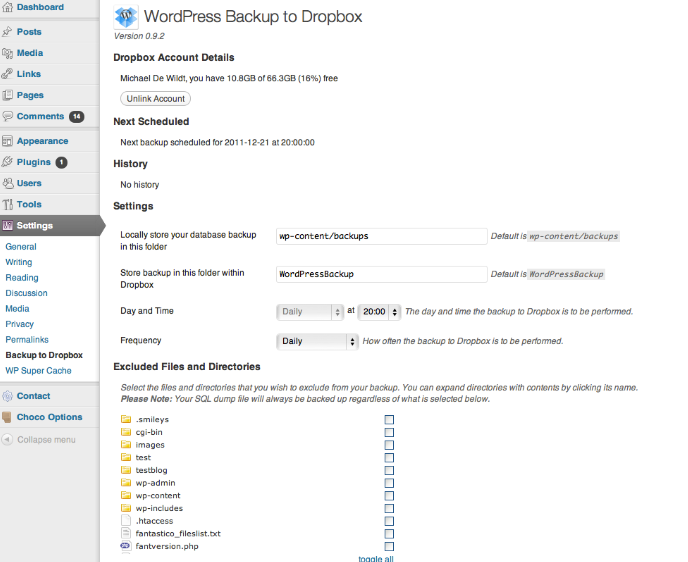Check the images folder exclude checkbox

[x=389, y=445]
